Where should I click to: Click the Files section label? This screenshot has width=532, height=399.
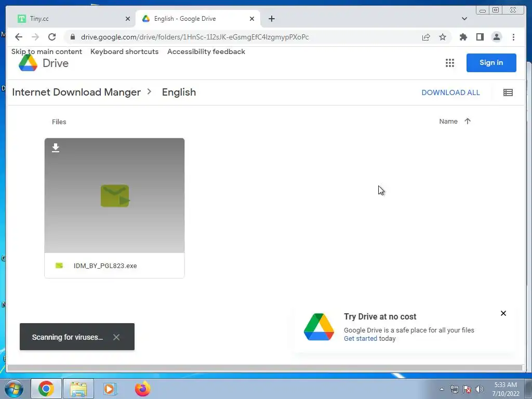click(59, 122)
